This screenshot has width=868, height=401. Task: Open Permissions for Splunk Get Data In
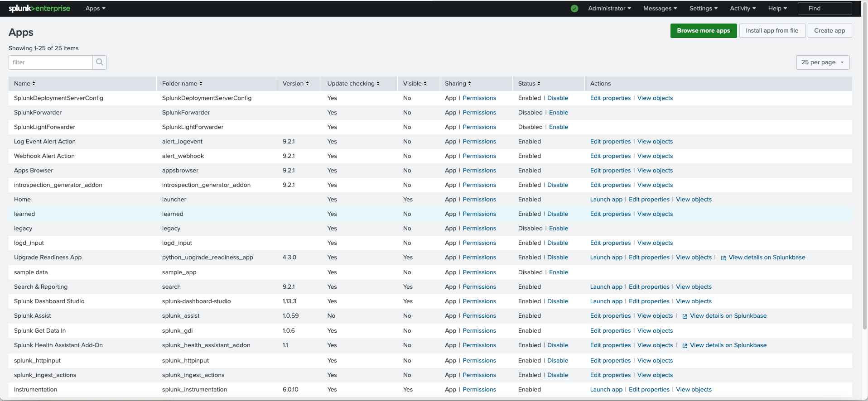479,331
